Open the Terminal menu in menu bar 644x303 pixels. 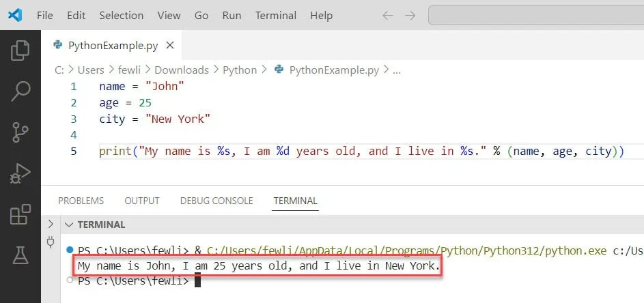click(275, 15)
